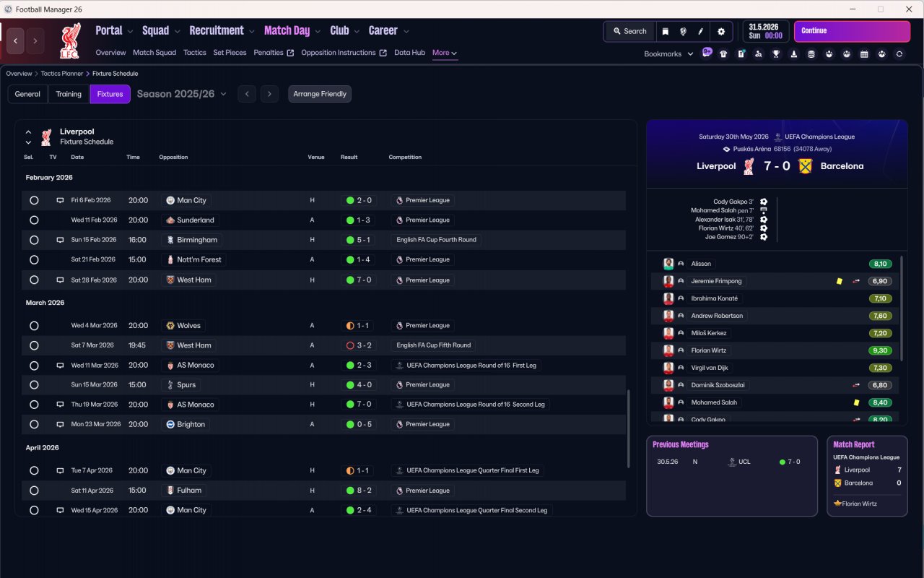This screenshot has height=578, width=924.
Task: Click Alisson's player portrait
Action: [x=668, y=264]
